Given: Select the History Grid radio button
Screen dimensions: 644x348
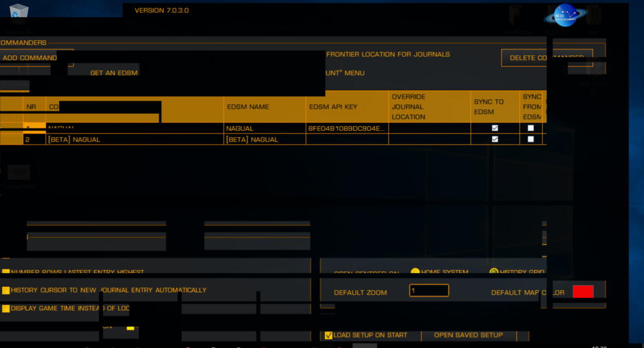Looking at the screenshot, I should tap(494, 272).
